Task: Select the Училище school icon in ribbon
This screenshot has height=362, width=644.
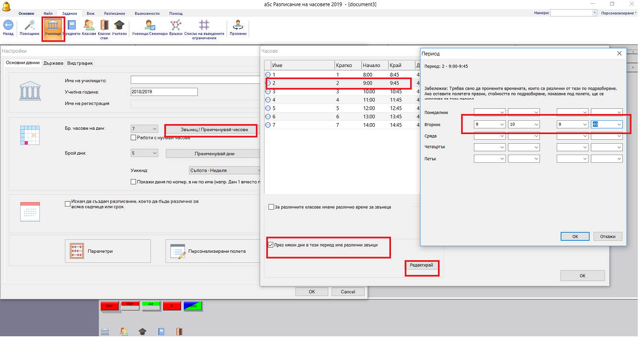Action: tap(53, 25)
